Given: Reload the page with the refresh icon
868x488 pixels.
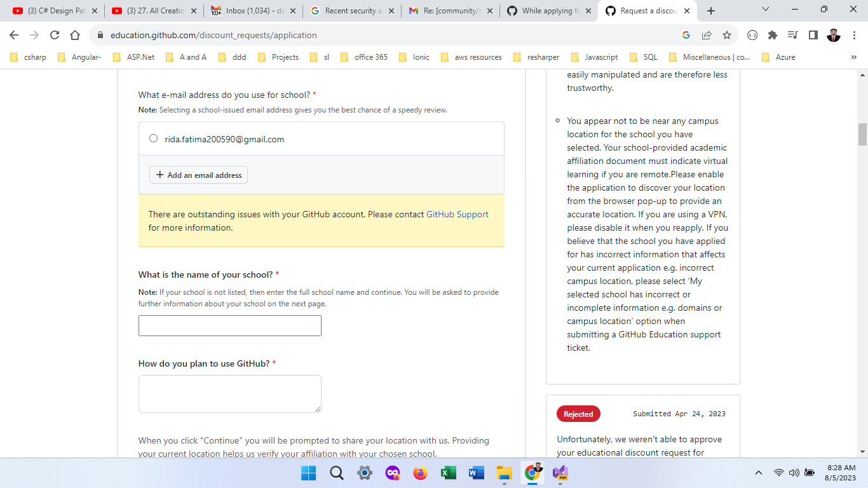Looking at the screenshot, I should click(54, 36).
